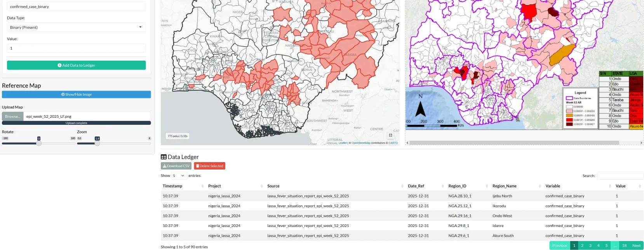The height and width of the screenshot is (250, 644).
Task: Select current page 1 in pagination
Action: (574, 246)
